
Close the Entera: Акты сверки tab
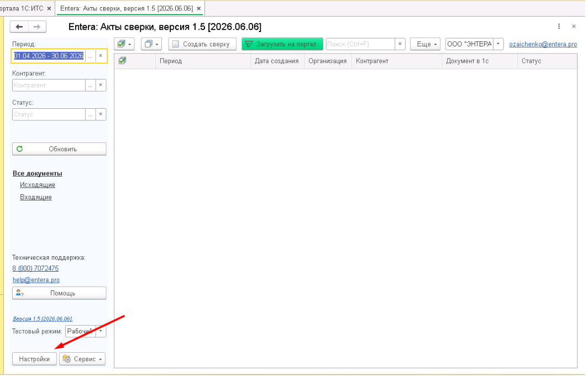click(x=199, y=8)
